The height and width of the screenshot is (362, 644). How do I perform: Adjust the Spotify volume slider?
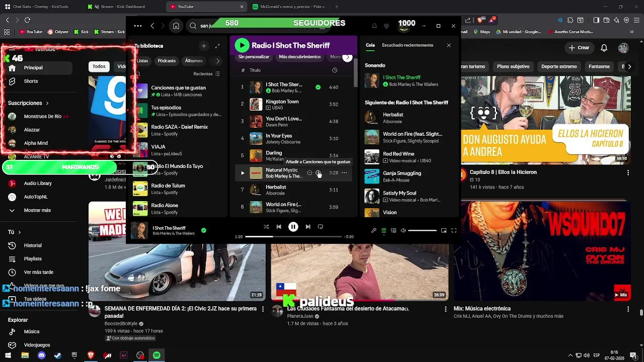coord(422,231)
